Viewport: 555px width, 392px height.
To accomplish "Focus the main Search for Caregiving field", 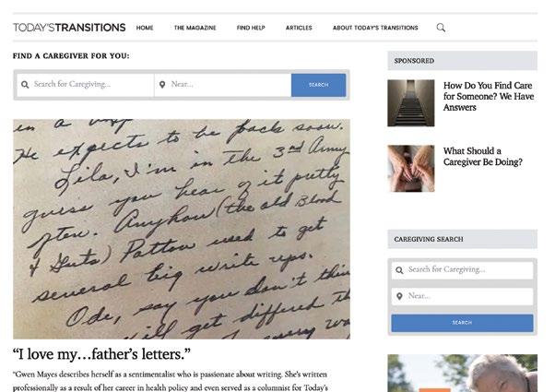I will pyautogui.click(x=86, y=85).
